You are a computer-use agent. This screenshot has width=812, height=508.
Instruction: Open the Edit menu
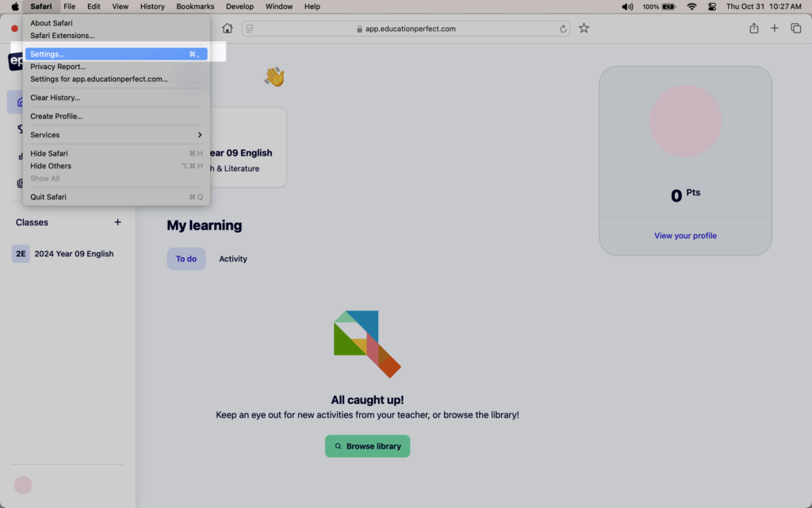coord(94,6)
